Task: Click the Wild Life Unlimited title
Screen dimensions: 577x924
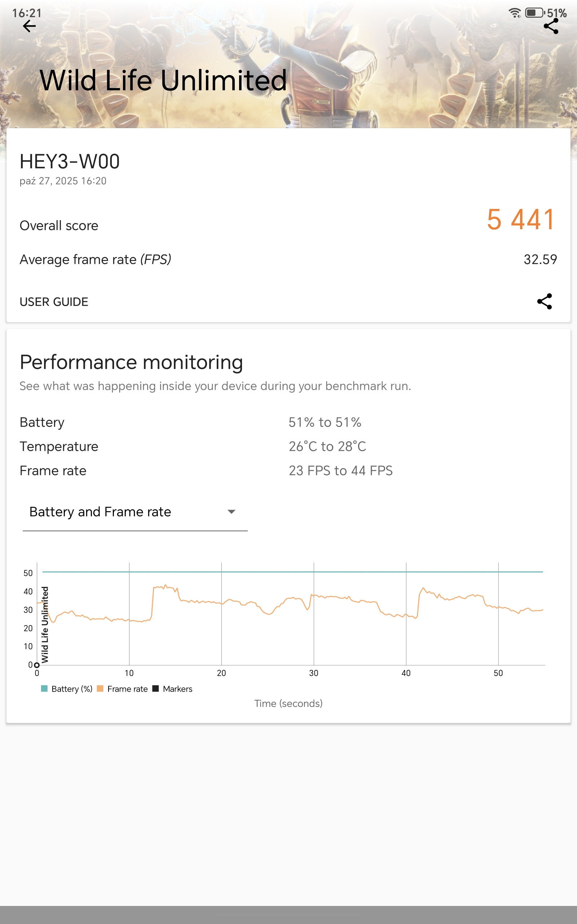Action: 163,80
